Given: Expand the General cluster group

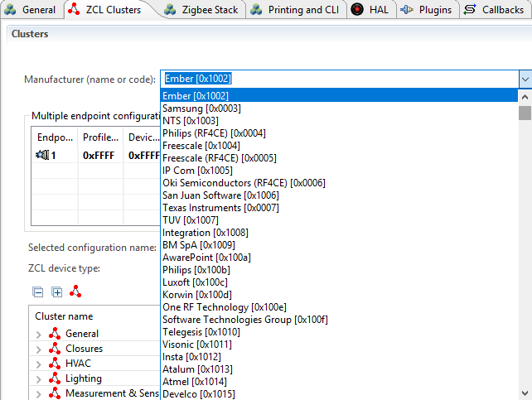Looking at the screenshot, I should coord(39,335).
